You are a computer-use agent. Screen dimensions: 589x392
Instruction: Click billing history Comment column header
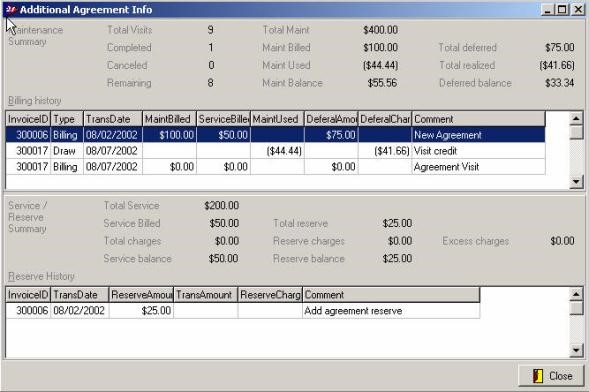tap(479, 119)
